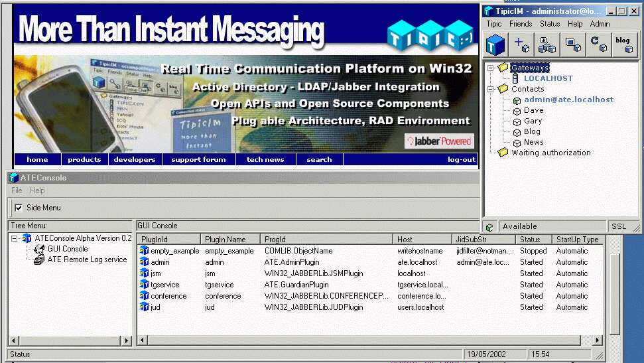Open the Friends menu
This screenshot has height=363, width=644.
(x=521, y=24)
